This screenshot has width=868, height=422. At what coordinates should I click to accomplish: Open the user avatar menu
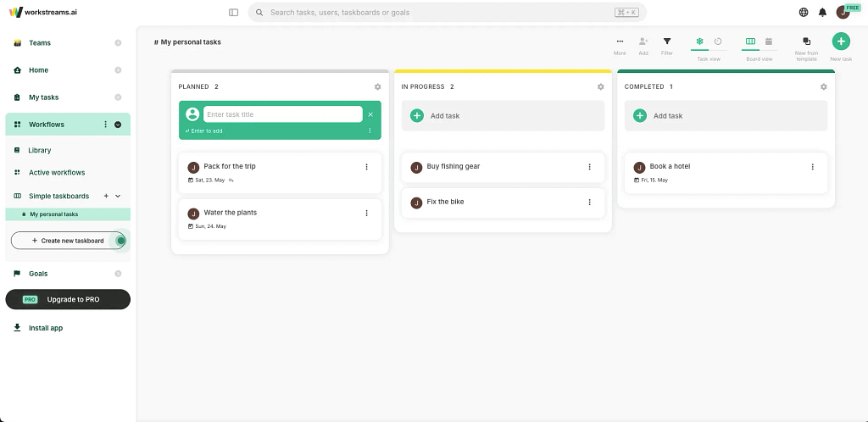click(x=843, y=12)
